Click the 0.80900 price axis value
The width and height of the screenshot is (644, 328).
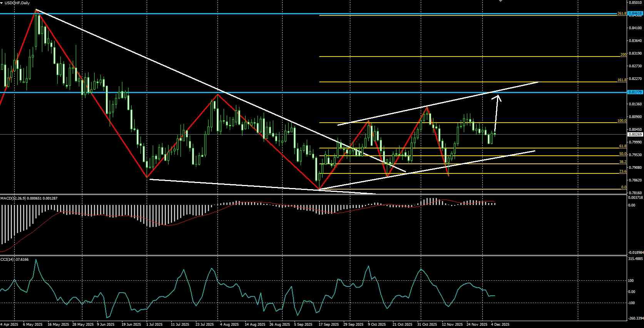click(x=635, y=117)
